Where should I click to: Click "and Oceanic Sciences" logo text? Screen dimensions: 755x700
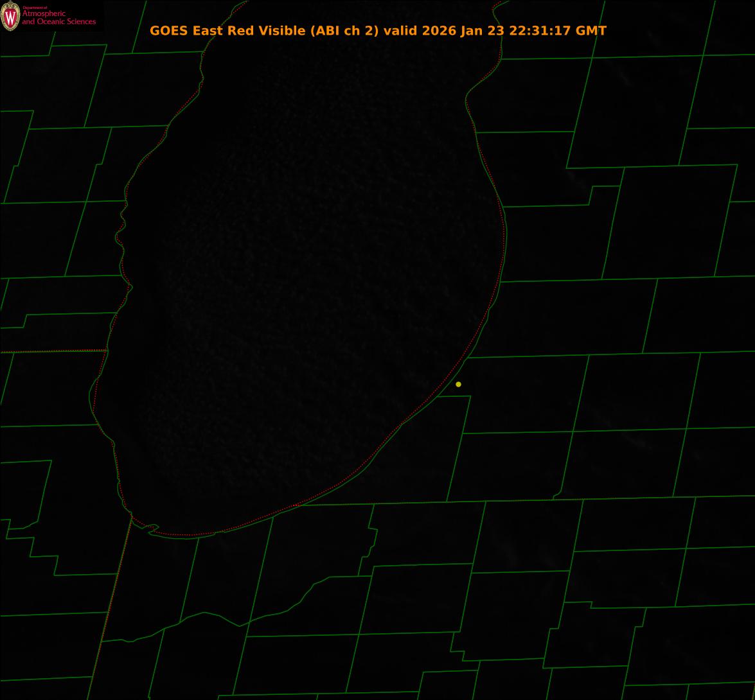point(58,22)
